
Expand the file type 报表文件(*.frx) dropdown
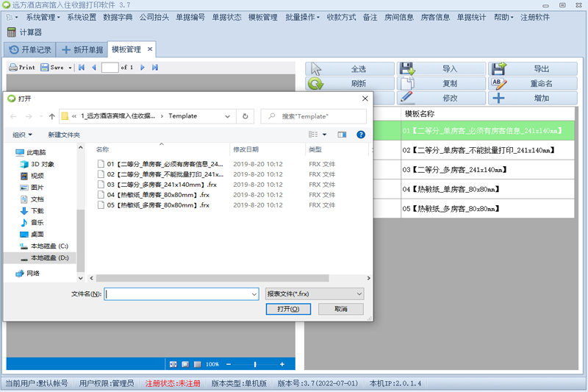[x=314, y=293]
